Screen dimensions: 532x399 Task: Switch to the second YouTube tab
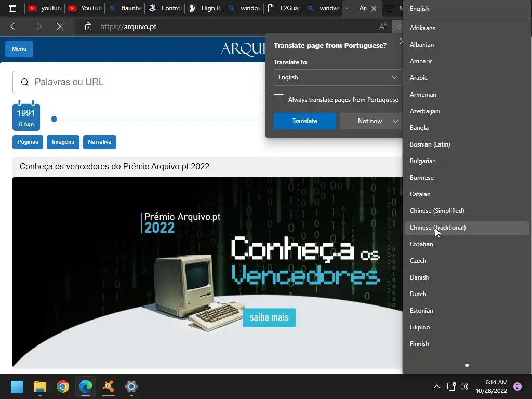click(x=85, y=8)
